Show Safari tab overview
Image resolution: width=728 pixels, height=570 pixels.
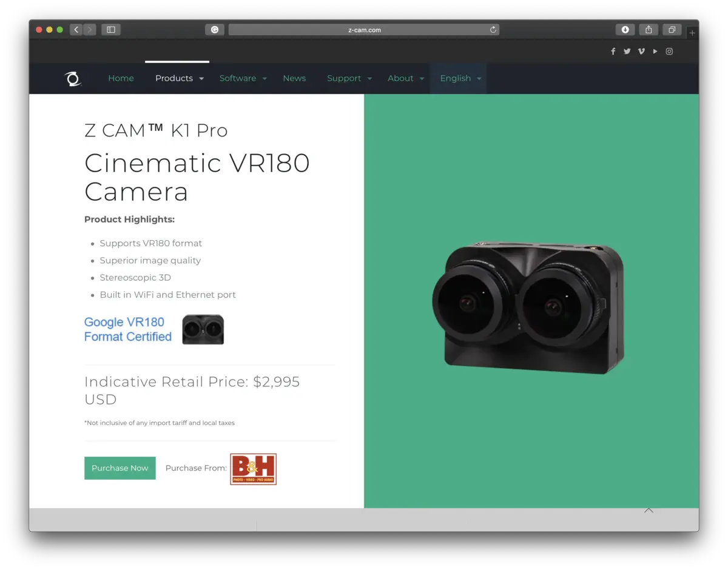pyautogui.click(x=672, y=30)
